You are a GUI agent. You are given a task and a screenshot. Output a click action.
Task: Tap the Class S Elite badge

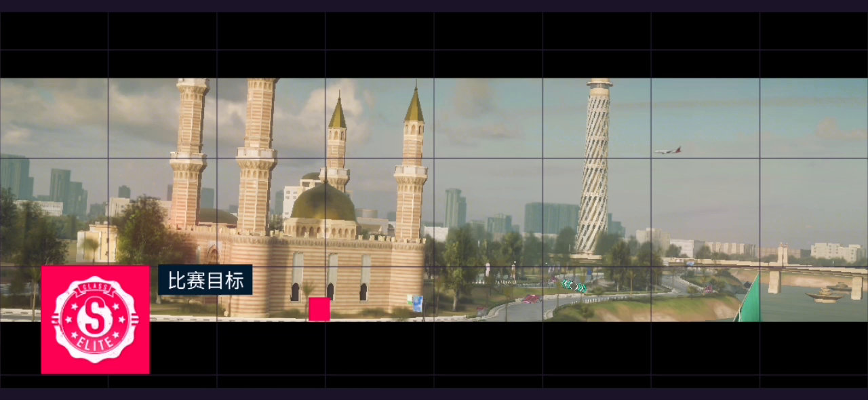coord(95,319)
